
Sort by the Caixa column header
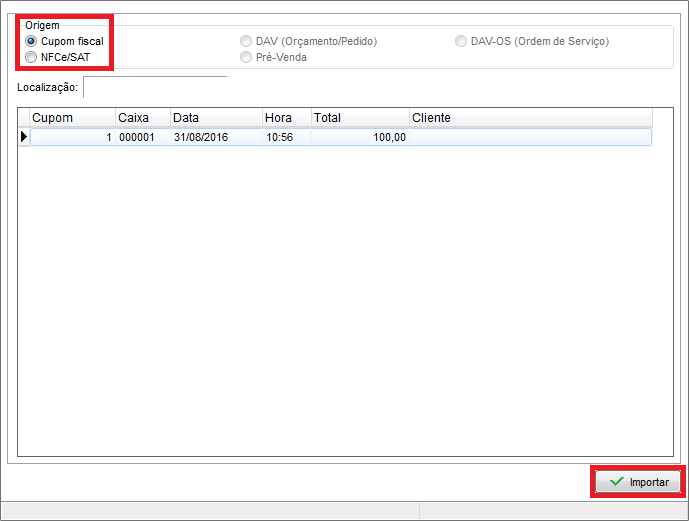142,118
